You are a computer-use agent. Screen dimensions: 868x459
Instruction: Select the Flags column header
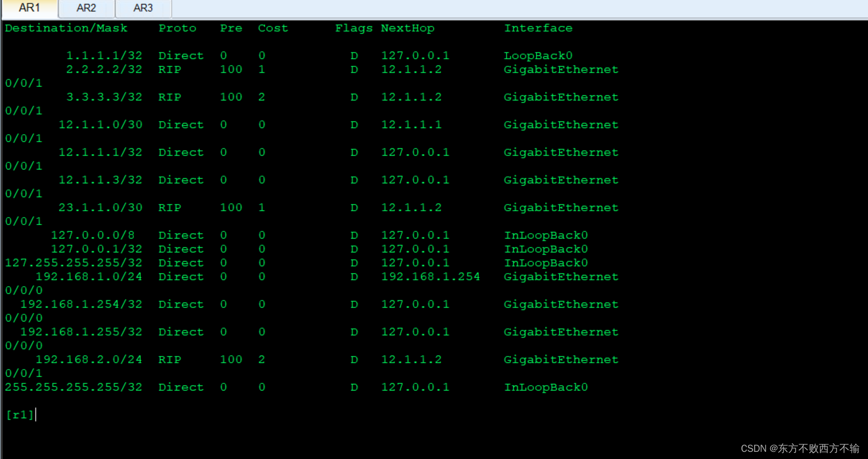click(354, 28)
